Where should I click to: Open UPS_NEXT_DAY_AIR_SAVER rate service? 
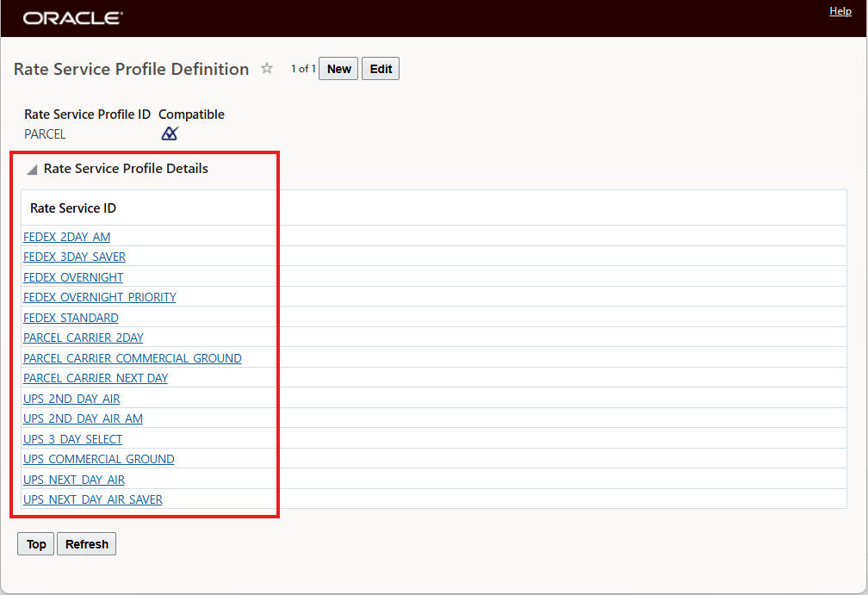pos(93,499)
